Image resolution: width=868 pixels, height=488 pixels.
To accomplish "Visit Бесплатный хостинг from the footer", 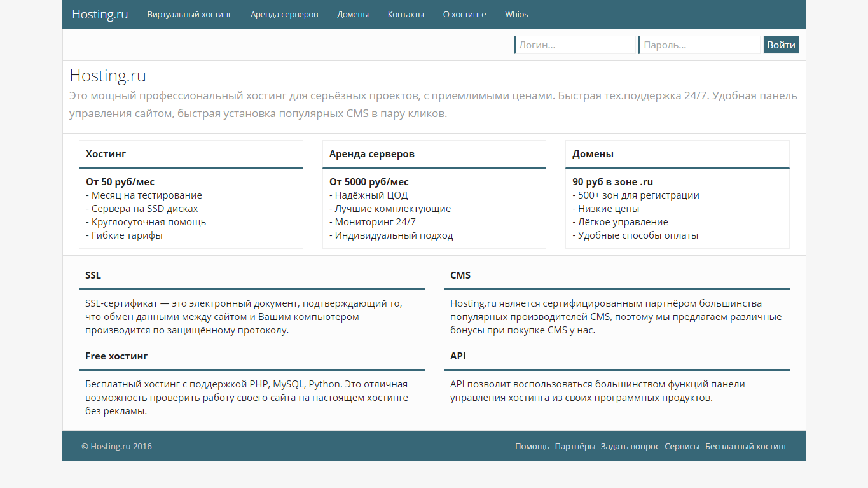I will pos(746,446).
